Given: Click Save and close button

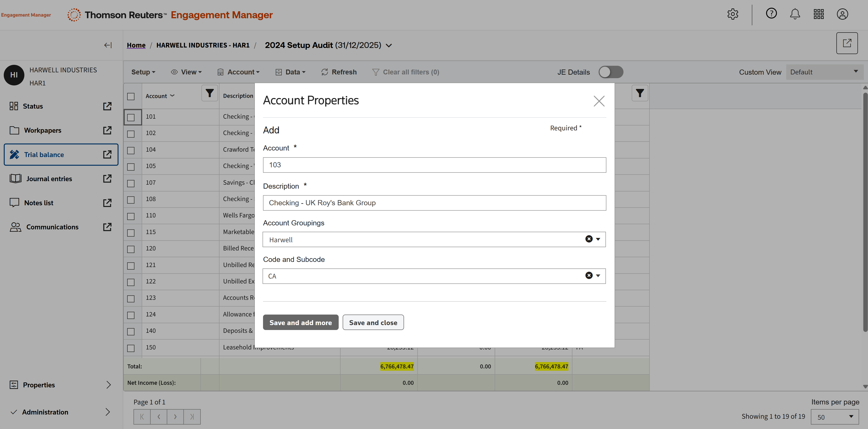Looking at the screenshot, I should click(x=373, y=323).
